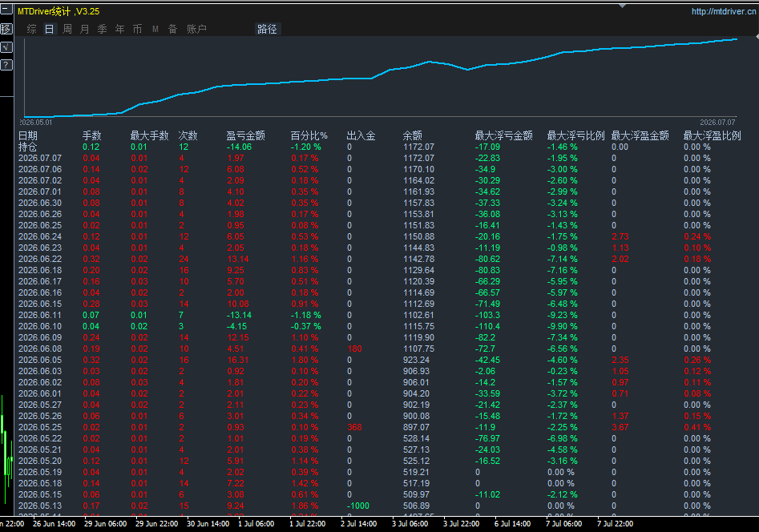Click the MTDriver统计 ,V3.25 title

pyautogui.click(x=59, y=11)
